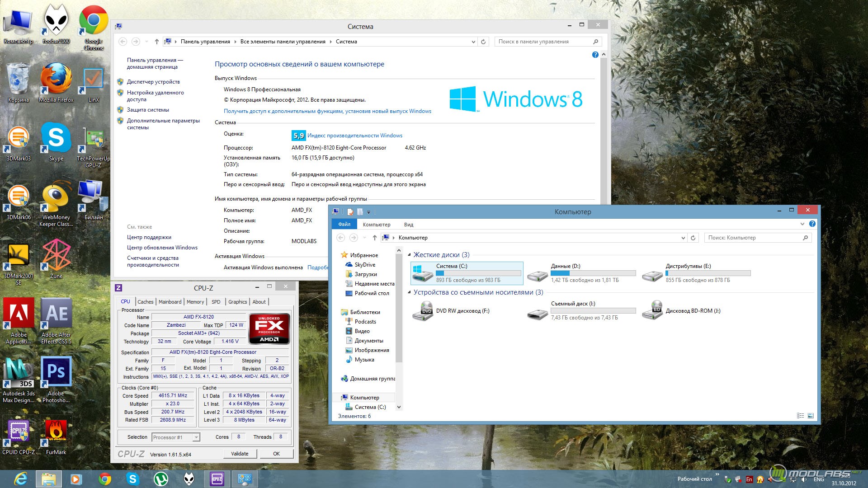Open CPUID CPU-Z desktop shortcut
Screen dimensions: 868x488
[19, 437]
